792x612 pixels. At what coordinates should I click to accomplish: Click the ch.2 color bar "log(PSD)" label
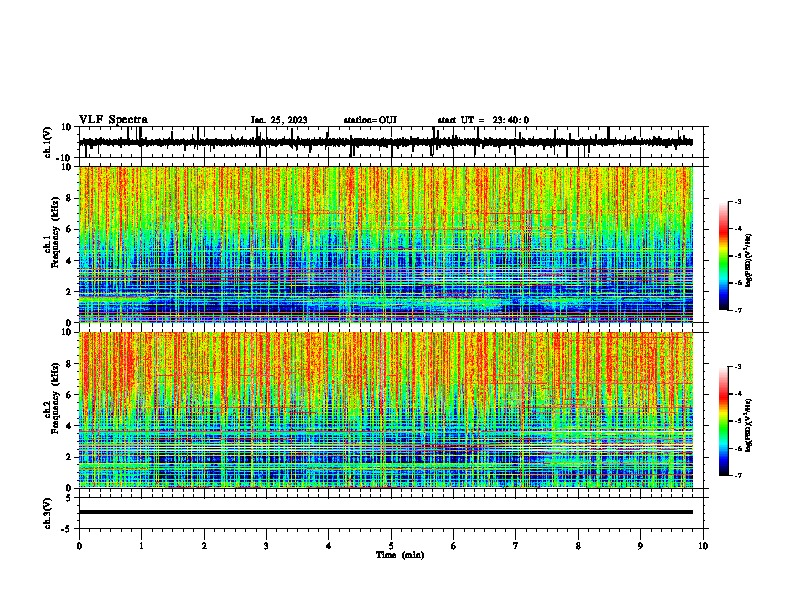coord(749,425)
